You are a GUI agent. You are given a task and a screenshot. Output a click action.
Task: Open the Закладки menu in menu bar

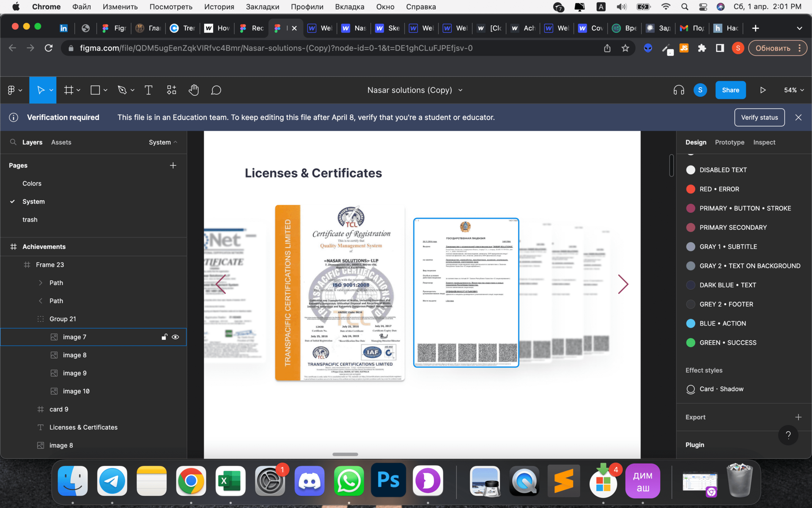pyautogui.click(x=262, y=7)
